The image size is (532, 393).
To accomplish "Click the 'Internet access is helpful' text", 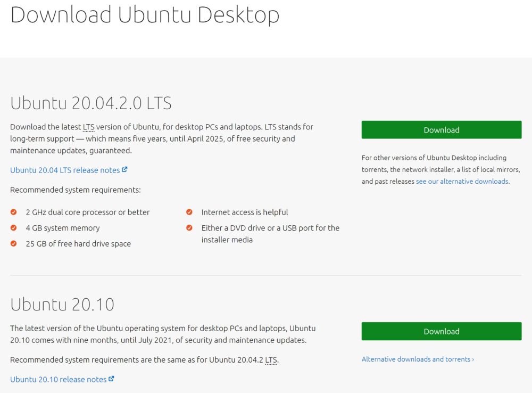I will point(245,212).
